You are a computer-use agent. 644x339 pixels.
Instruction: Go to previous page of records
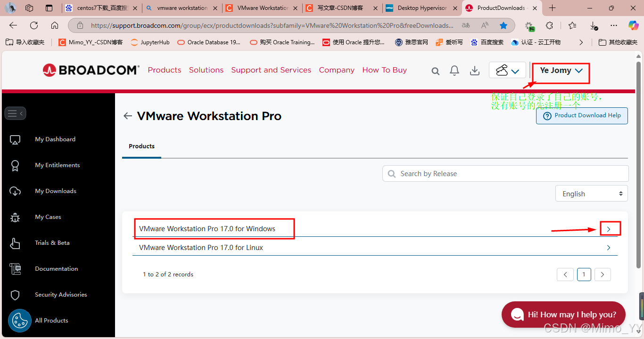point(565,274)
